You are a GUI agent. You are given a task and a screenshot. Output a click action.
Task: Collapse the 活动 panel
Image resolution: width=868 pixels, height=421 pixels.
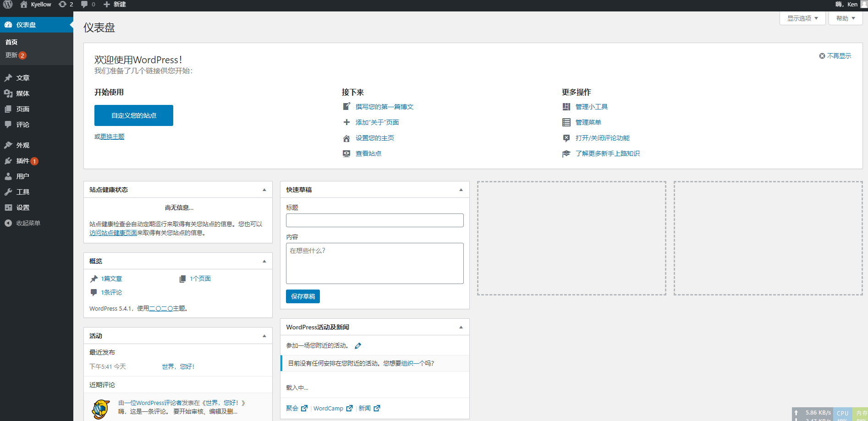pos(264,336)
